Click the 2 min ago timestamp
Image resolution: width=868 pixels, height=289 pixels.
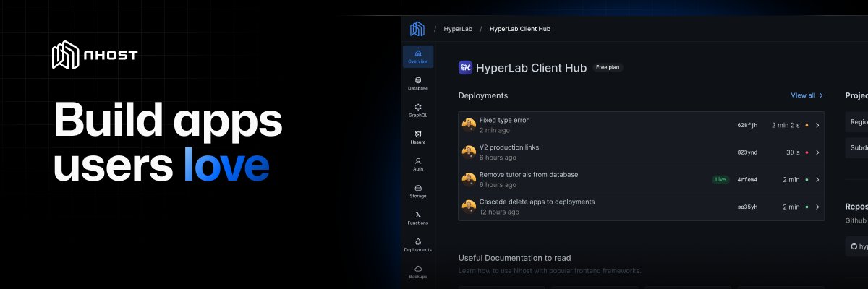click(495, 131)
